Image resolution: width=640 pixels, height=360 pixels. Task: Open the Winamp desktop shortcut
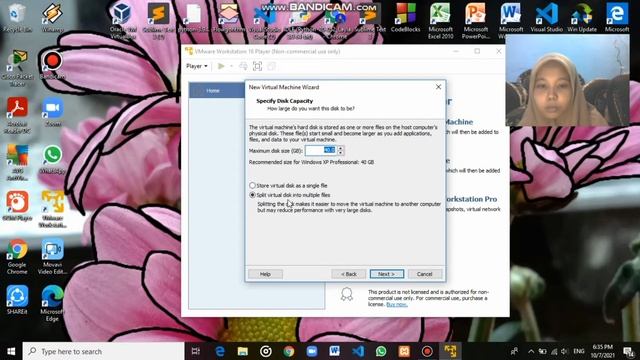(x=52, y=18)
